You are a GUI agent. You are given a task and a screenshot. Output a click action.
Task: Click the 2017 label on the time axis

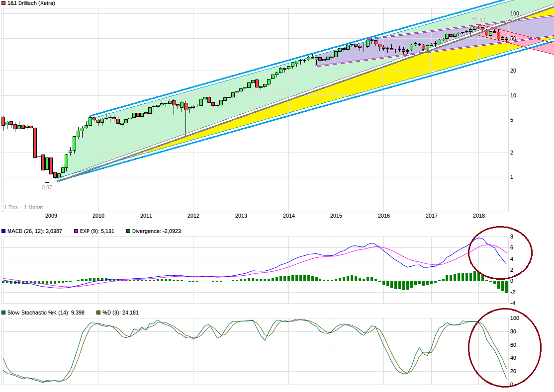coord(431,216)
